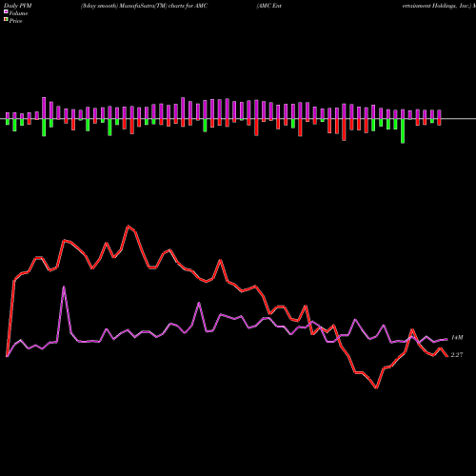
Task: Click the Price legend color swatch
Action: [x=6, y=20]
